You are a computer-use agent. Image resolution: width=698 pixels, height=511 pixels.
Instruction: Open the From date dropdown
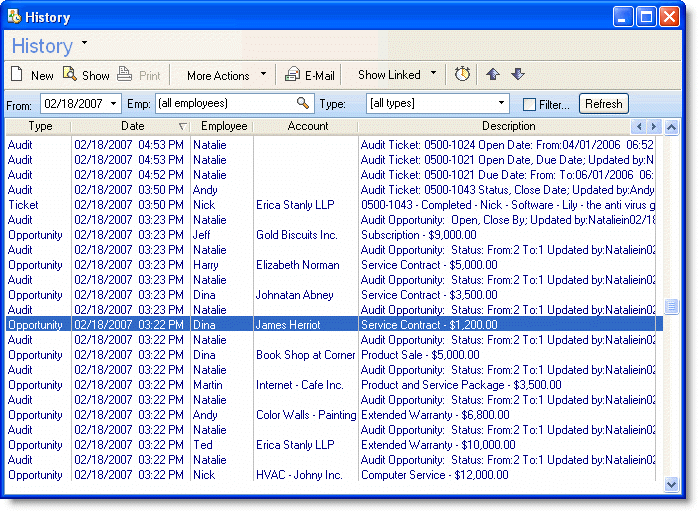(x=114, y=104)
